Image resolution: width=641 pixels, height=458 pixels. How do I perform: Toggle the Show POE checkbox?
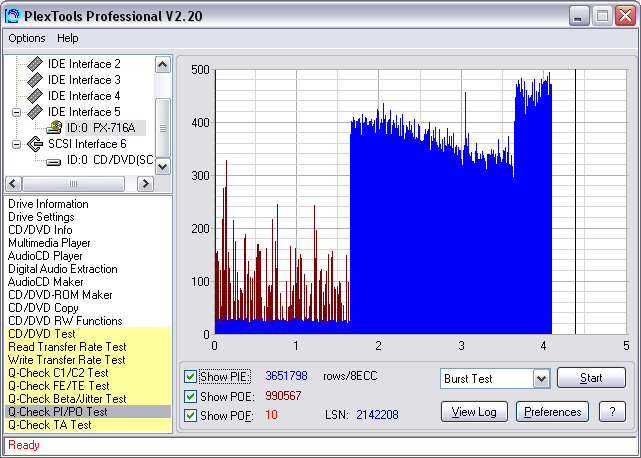pos(190,396)
